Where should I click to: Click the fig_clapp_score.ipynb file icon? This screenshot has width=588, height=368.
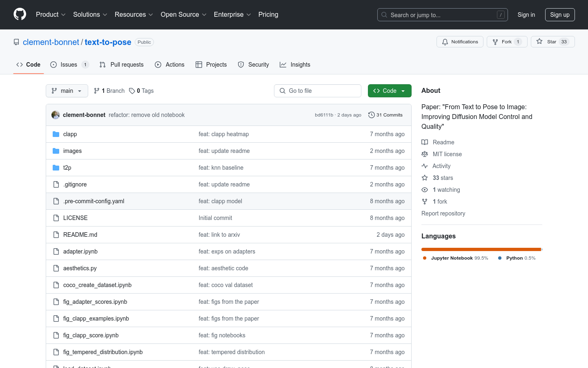click(x=56, y=335)
